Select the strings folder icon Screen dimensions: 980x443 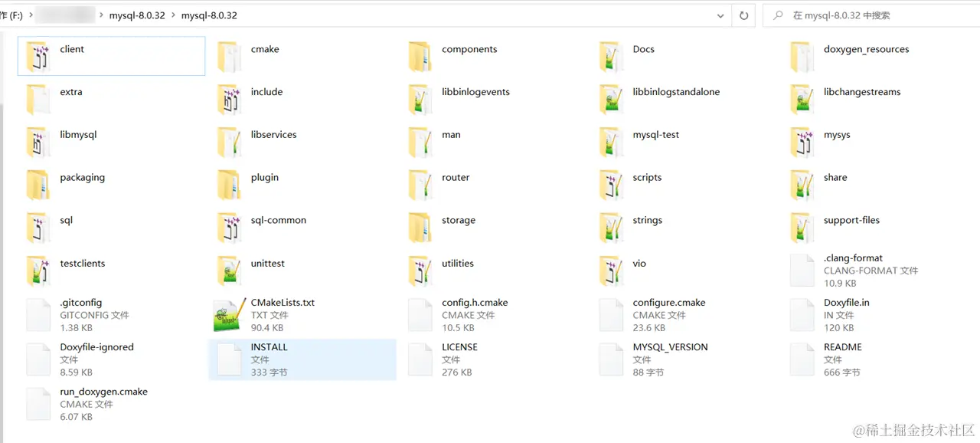click(x=611, y=228)
